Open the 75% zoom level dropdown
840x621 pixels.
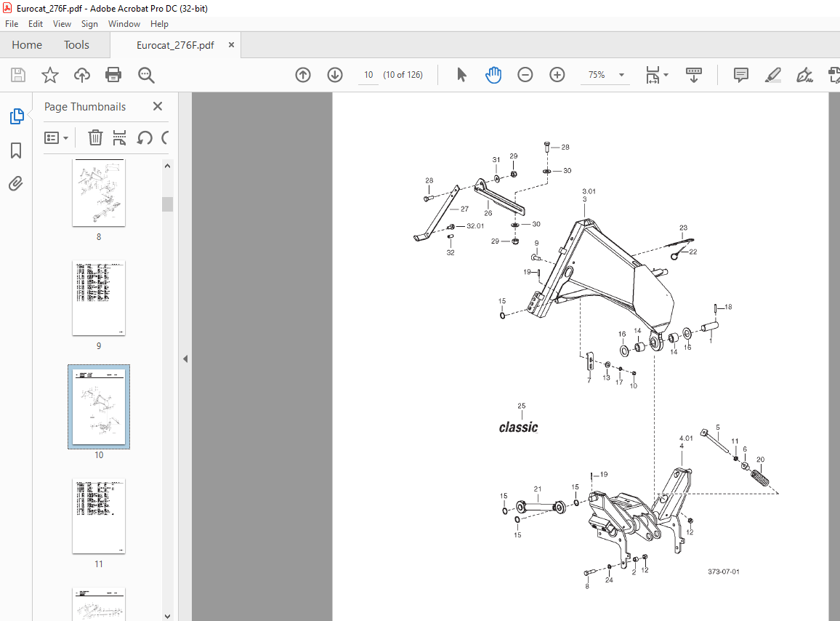[x=621, y=75]
